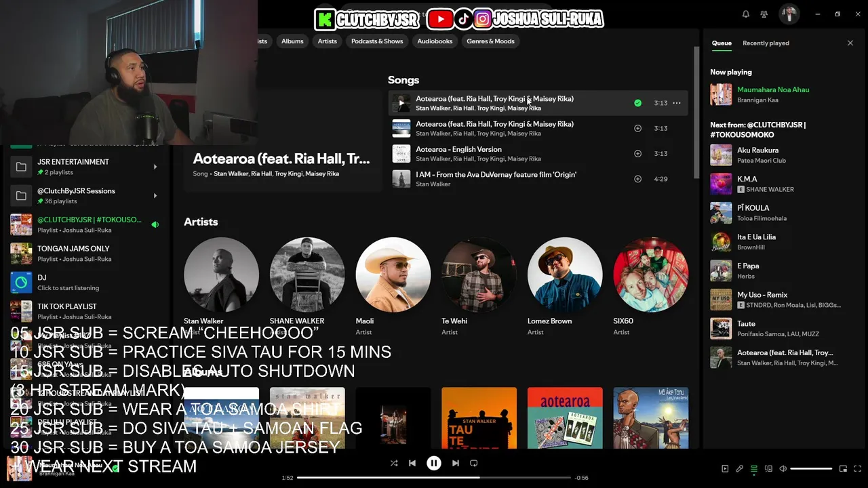The width and height of the screenshot is (868, 488).
Task: Filter results by Audiobooks
Action: (435, 41)
